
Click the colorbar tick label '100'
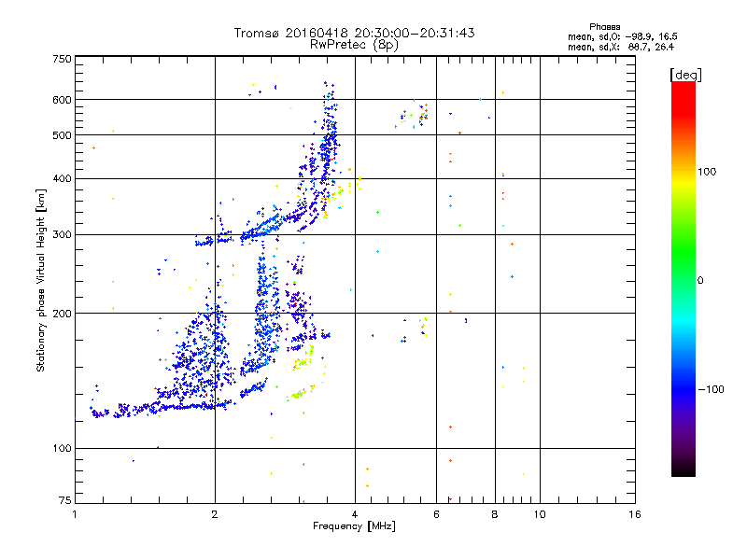click(707, 172)
